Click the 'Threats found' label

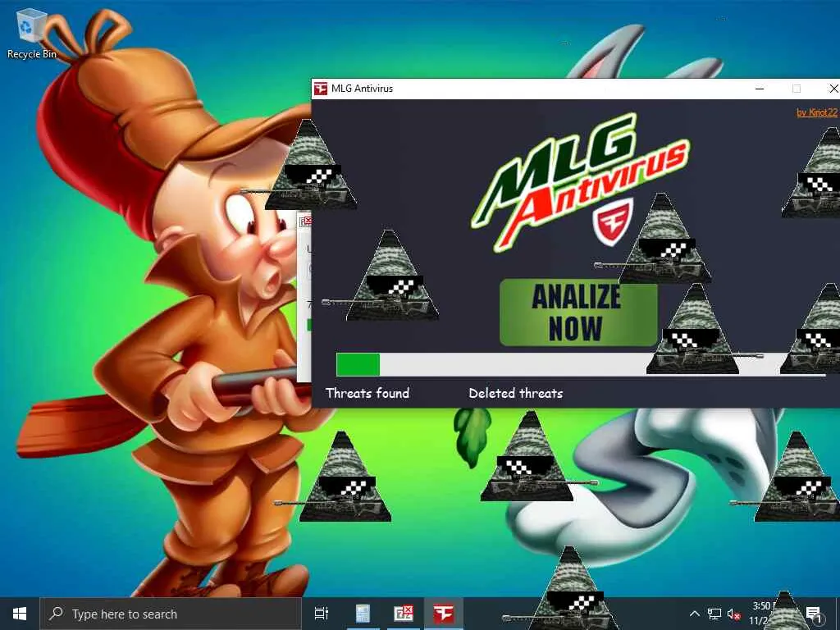(367, 393)
